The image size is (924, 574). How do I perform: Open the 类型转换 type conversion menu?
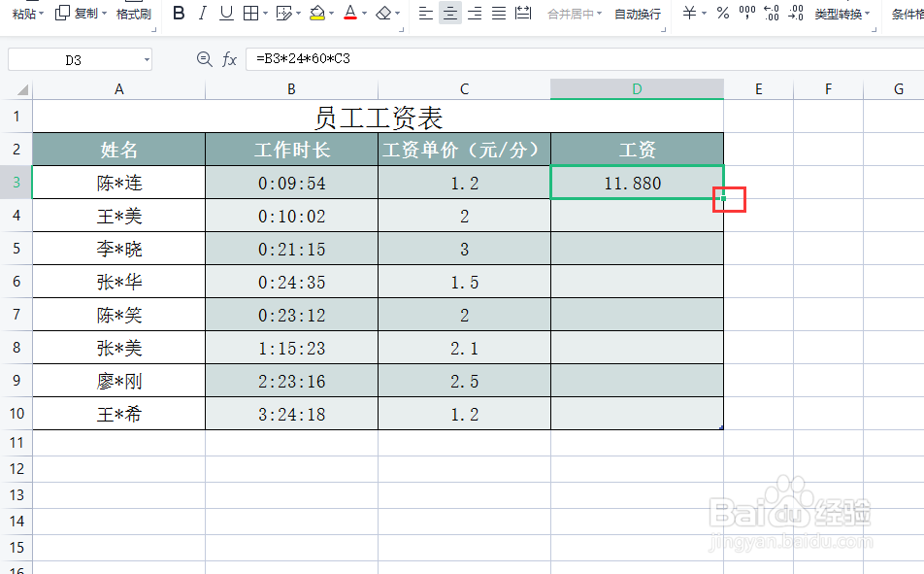(839, 14)
